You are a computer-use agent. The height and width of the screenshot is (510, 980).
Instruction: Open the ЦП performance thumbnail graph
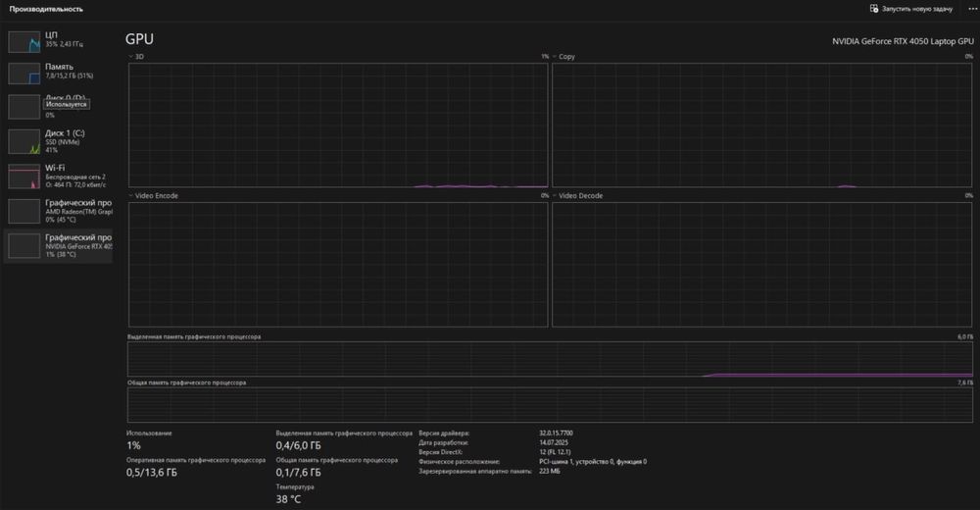(x=24, y=41)
